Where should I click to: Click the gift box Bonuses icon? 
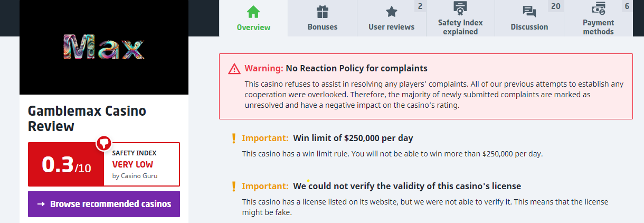point(322,12)
